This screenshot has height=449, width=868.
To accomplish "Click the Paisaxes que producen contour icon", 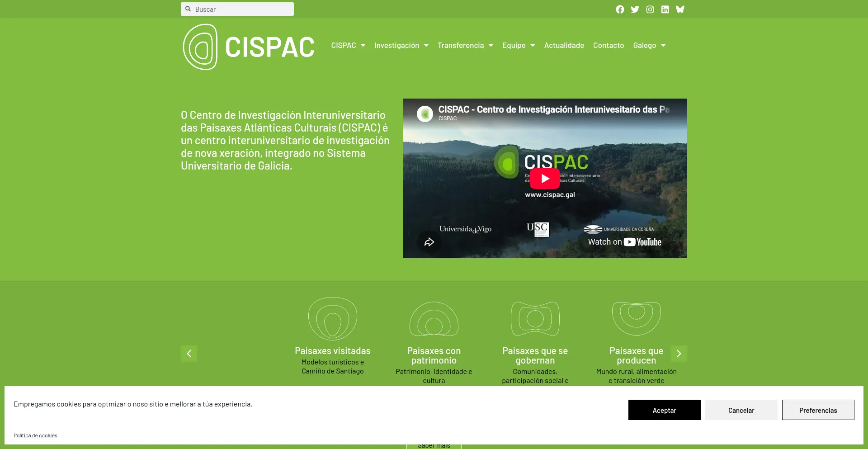I will pos(637,318).
